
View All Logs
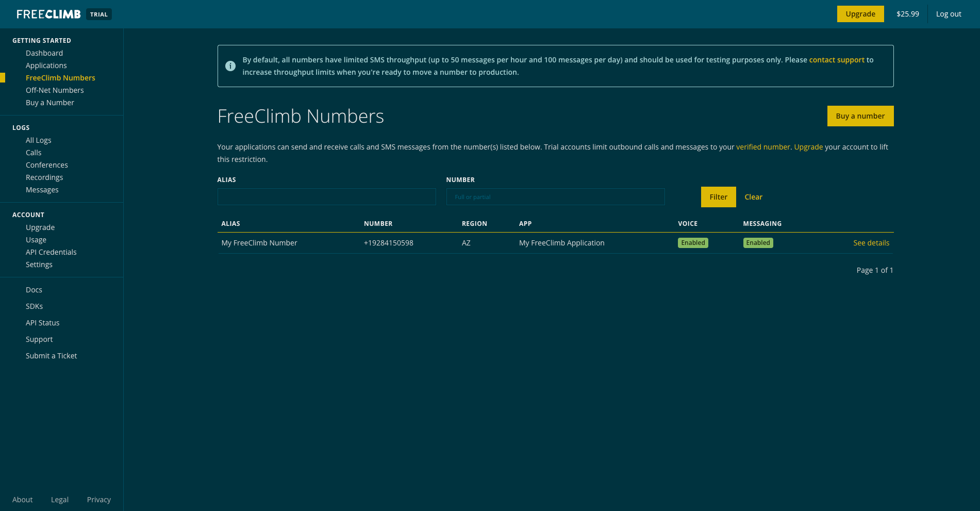point(39,140)
